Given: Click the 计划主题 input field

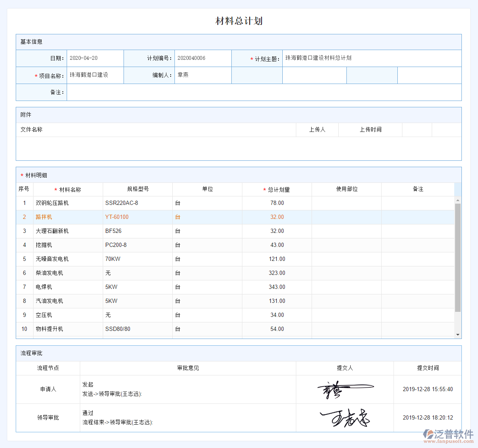Looking at the screenshot, I should (x=371, y=58).
